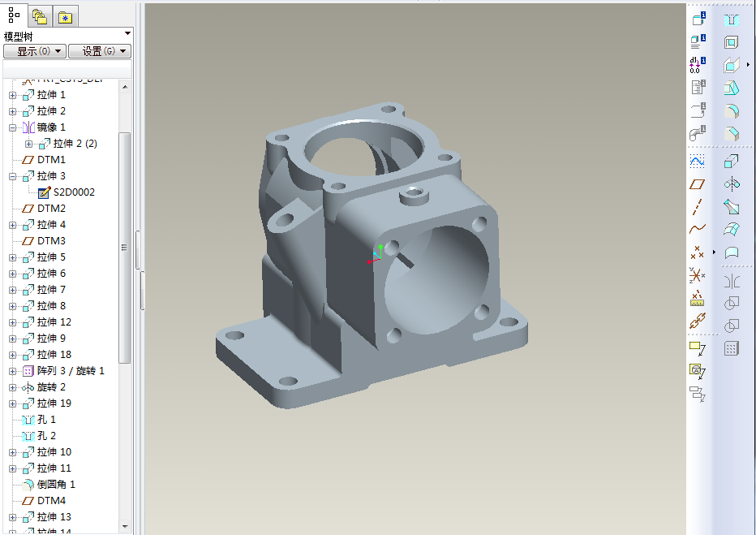Screen dimensions: 756x535
Task: Select DTM1 in the model tree
Action: click(44, 160)
